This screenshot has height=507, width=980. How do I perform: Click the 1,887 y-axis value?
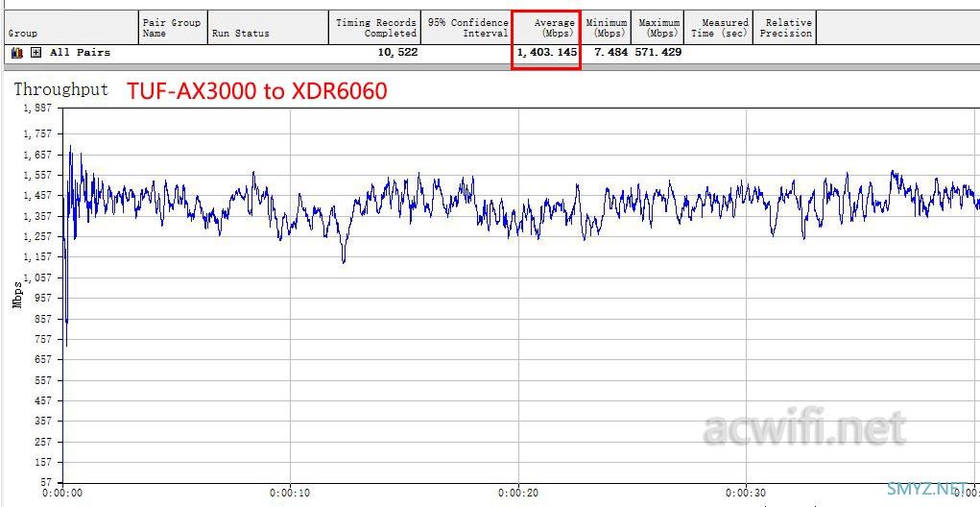(37, 109)
